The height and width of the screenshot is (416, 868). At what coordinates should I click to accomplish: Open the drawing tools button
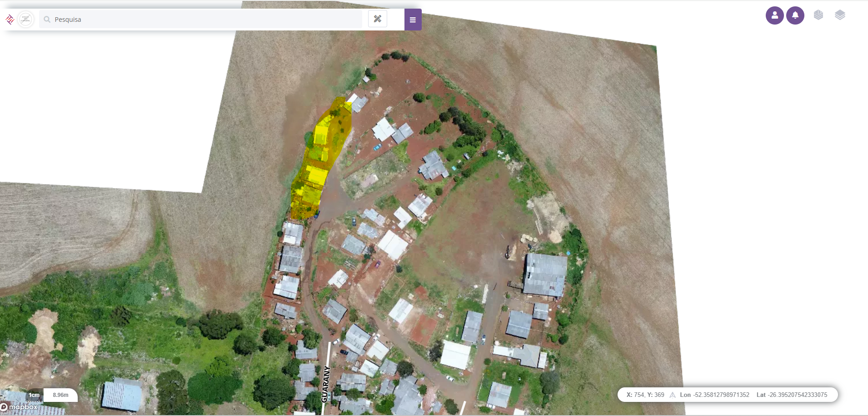coord(378,19)
